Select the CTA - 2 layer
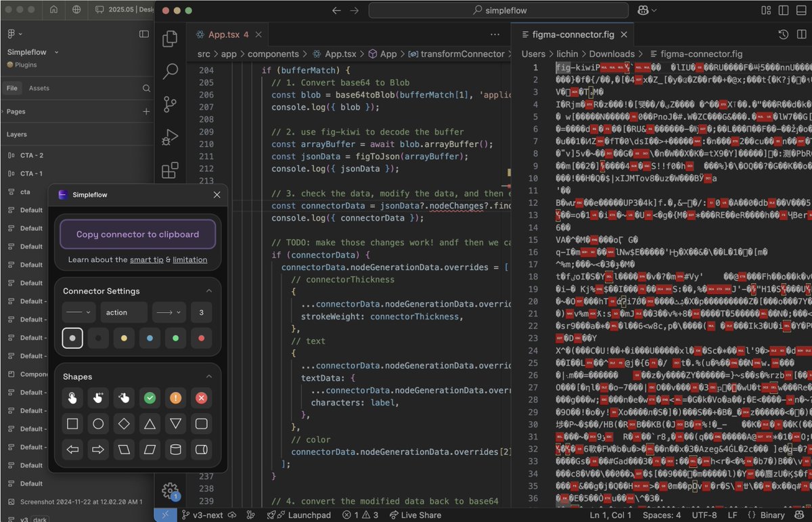The height and width of the screenshot is (522, 812). (x=31, y=155)
